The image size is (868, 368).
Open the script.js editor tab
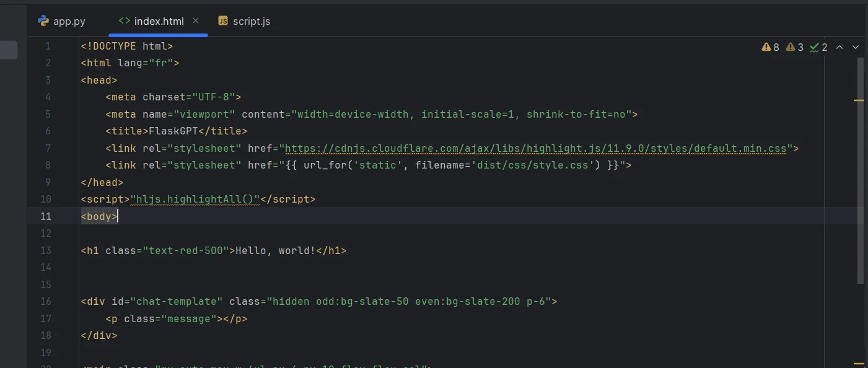(x=251, y=21)
